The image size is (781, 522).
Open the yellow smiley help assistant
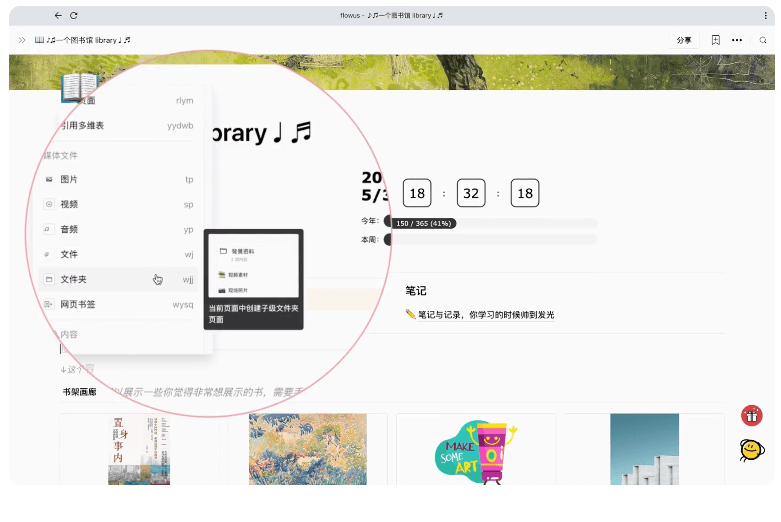pyautogui.click(x=752, y=450)
